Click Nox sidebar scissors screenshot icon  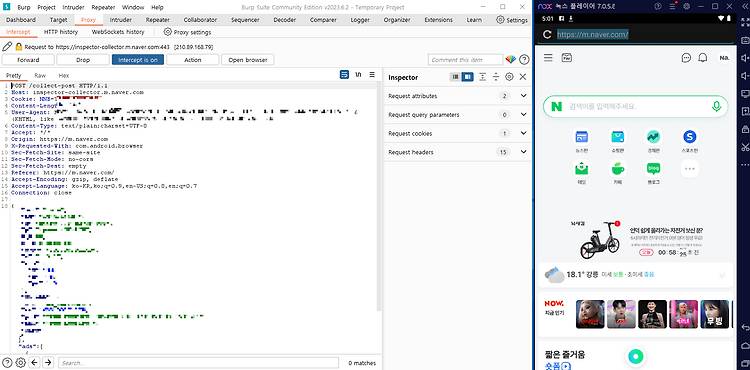pyautogui.click(x=744, y=147)
